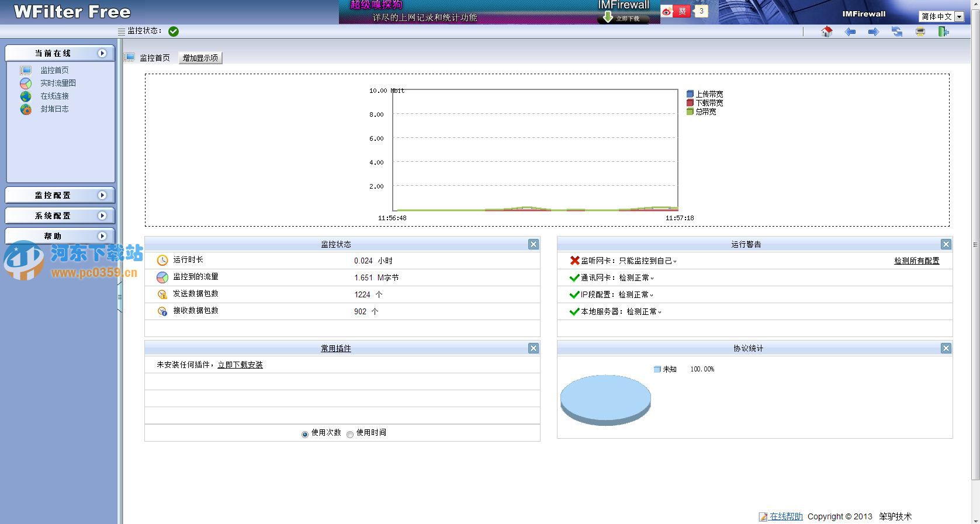Navigate back with the left arrow icon
Screen dimensions: 980x524
(x=850, y=32)
